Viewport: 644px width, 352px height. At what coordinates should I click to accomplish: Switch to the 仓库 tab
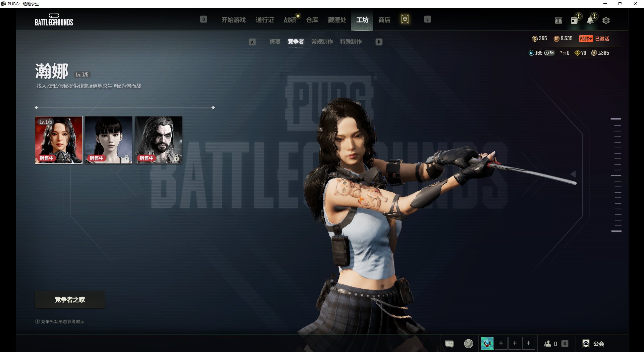(x=312, y=20)
